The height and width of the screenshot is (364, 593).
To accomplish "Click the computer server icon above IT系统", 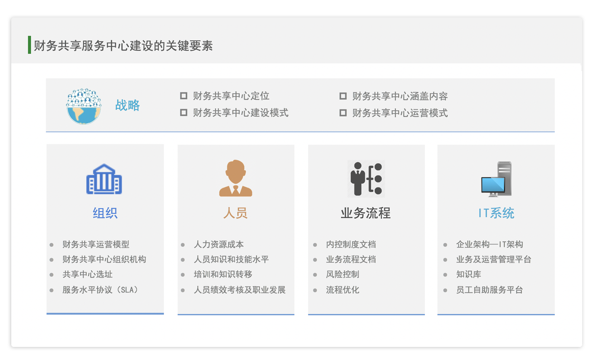I will pyautogui.click(x=496, y=179).
